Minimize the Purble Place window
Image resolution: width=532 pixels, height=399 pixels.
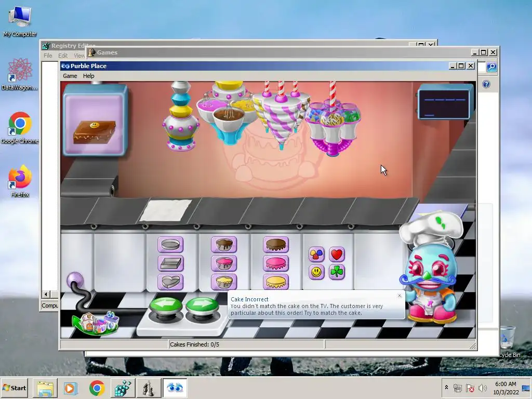pyautogui.click(x=453, y=66)
